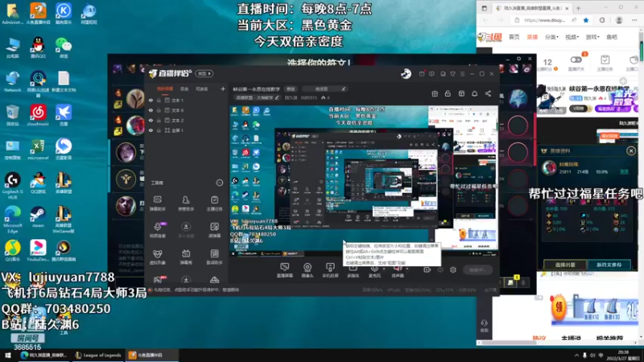Edit the stream category with its pencil icon

(x=277, y=97)
